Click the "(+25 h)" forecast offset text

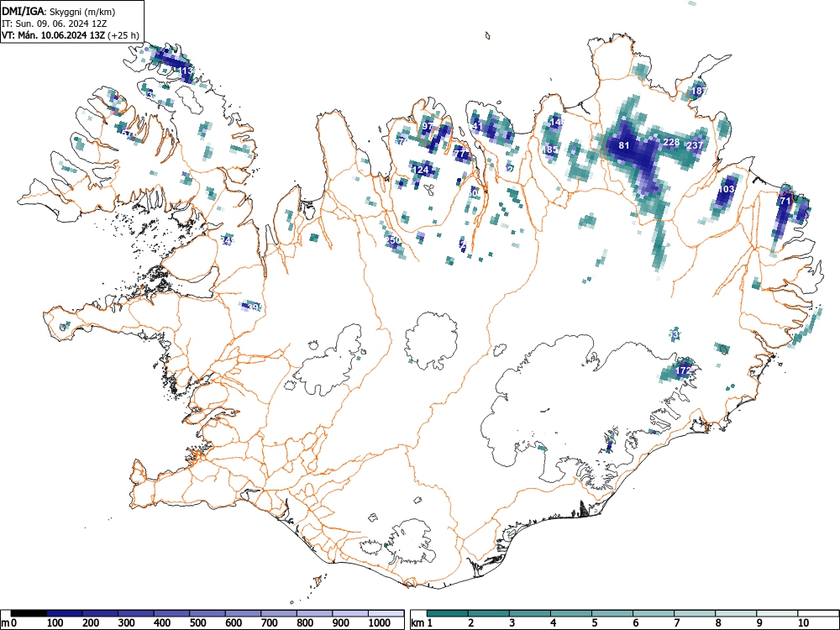tap(123, 35)
